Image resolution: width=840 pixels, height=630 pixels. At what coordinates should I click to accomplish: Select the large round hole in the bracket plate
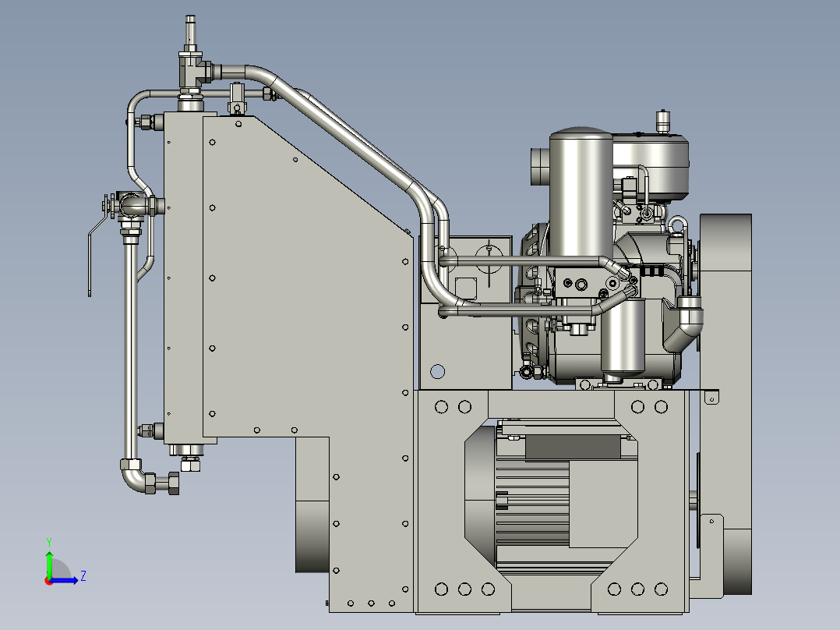(438, 371)
